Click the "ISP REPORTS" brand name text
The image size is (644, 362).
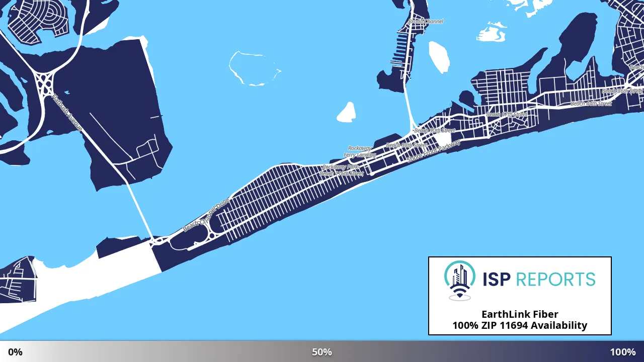[x=539, y=279]
